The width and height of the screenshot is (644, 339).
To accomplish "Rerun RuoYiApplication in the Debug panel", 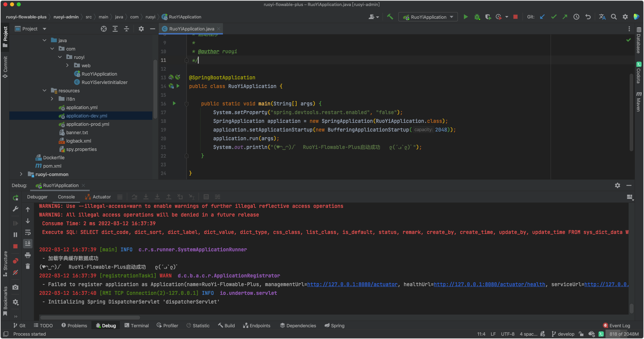I will point(15,198).
